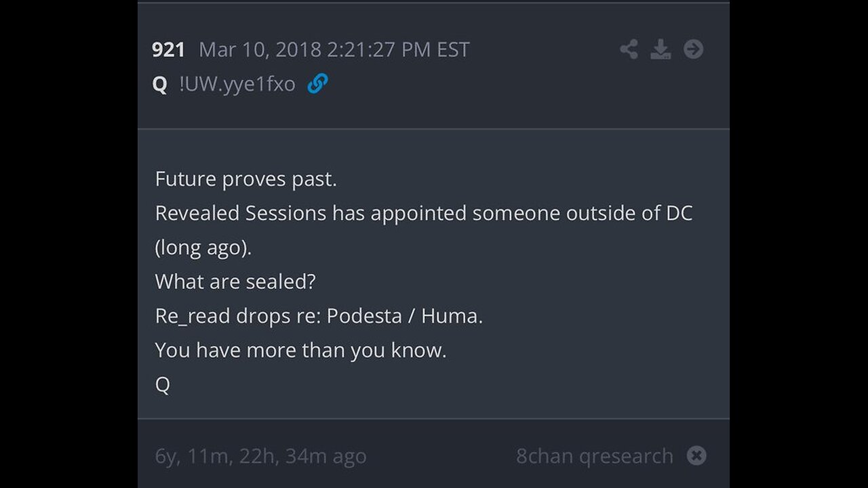The width and height of the screenshot is (868, 488).
Task: Click the text "(long ago)."
Action: pos(203,248)
